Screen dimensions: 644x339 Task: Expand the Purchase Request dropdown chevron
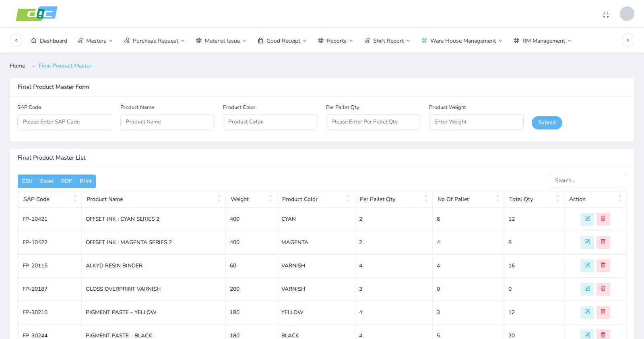(183, 41)
